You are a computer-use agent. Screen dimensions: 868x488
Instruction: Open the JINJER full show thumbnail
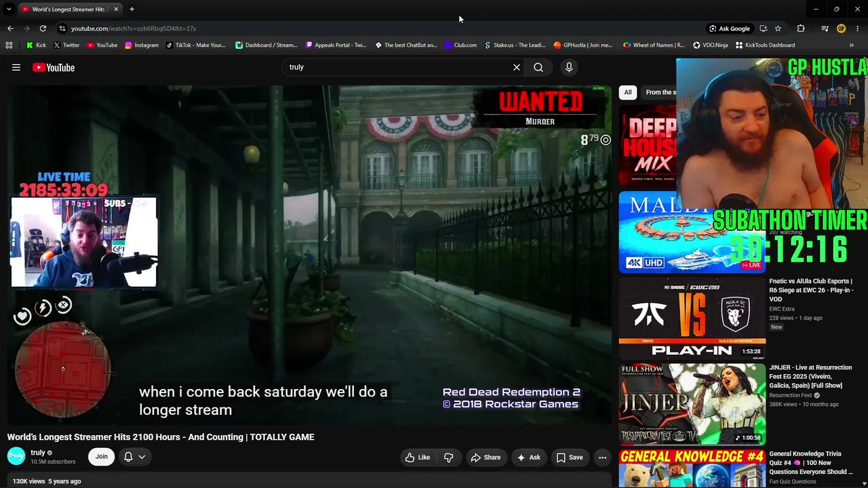(x=692, y=404)
